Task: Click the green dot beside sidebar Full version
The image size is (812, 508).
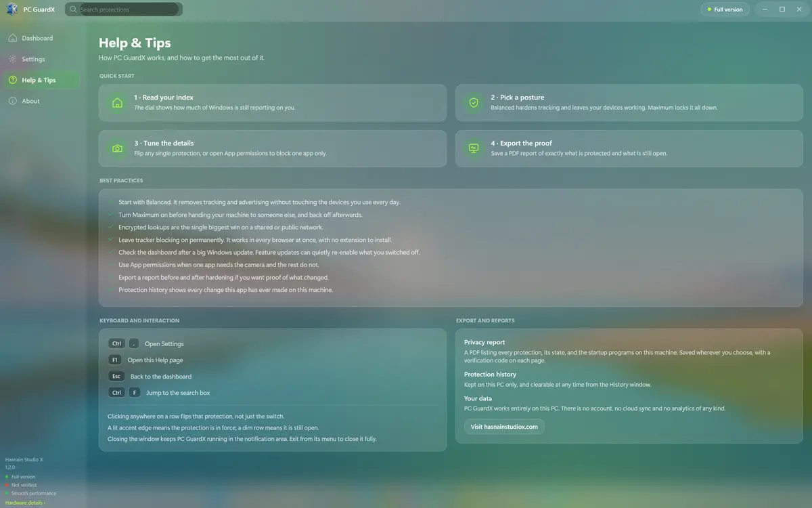Action: click(x=7, y=477)
